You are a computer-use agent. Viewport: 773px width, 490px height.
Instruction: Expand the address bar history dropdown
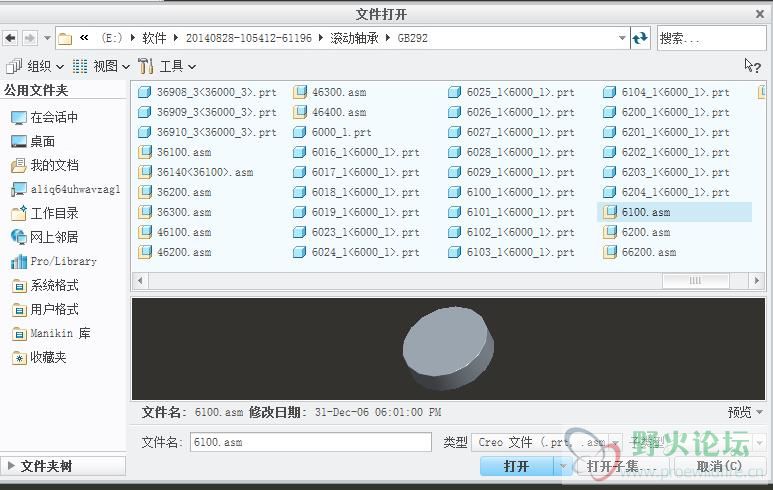point(622,38)
